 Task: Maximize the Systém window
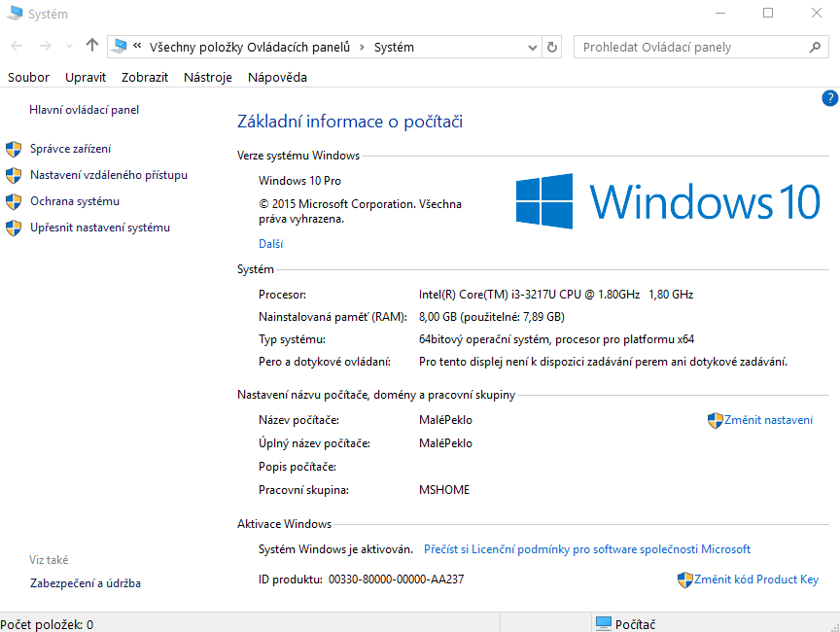point(768,13)
